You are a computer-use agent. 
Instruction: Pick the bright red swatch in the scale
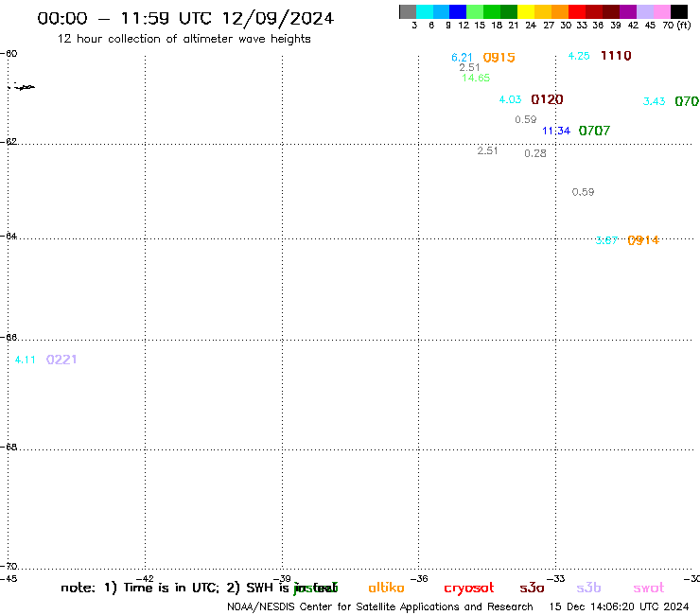pos(577,11)
